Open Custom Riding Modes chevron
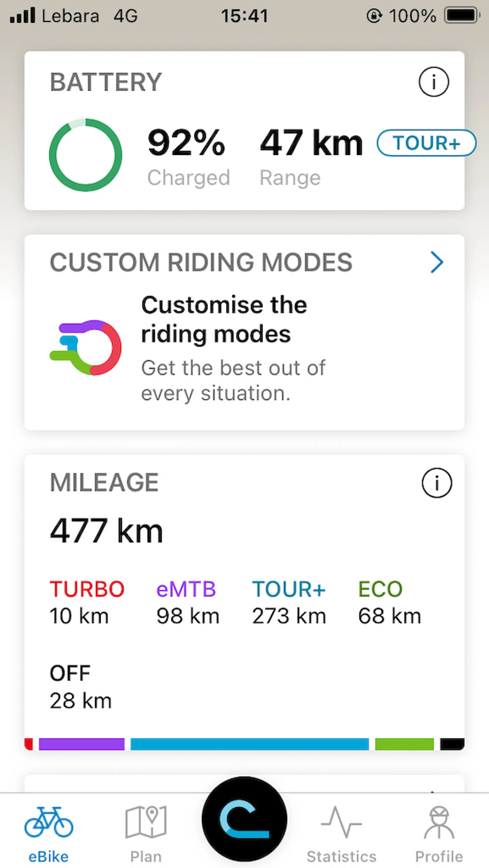This screenshot has height=868, width=489. [x=437, y=262]
